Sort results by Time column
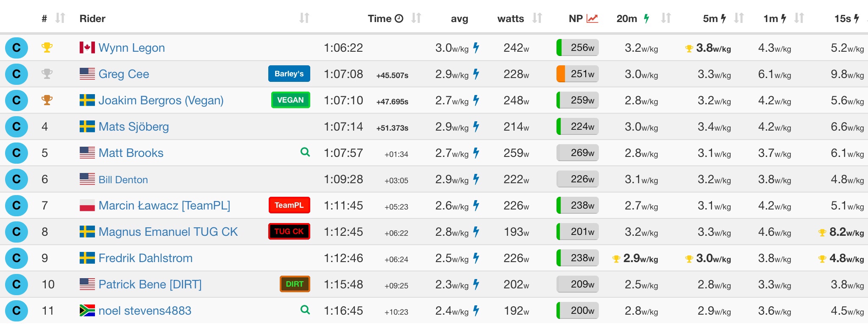 point(416,18)
